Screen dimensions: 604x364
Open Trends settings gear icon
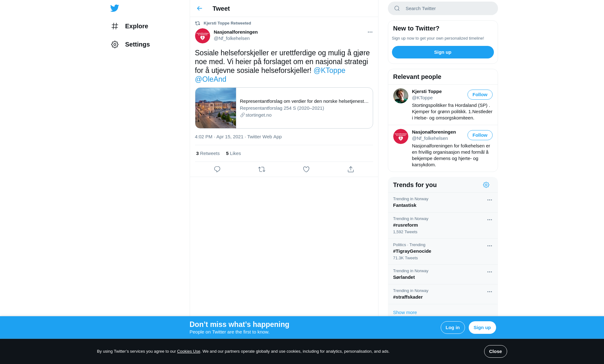coord(486,185)
